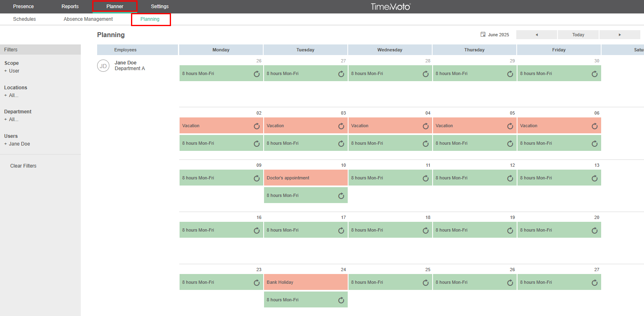The height and width of the screenshot is (316, 644).
Task: Go to the next month arrow
Action: click(620, 35)
